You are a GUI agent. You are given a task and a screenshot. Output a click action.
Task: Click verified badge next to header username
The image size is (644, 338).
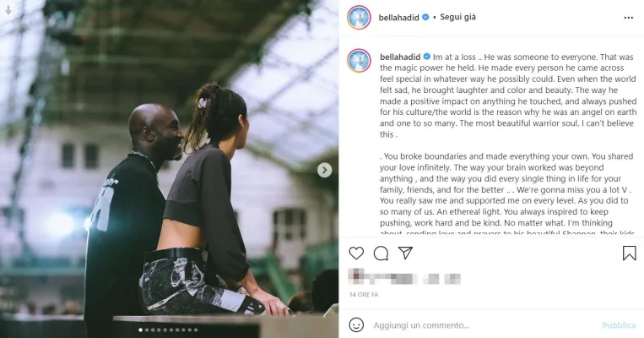(426, 17)
